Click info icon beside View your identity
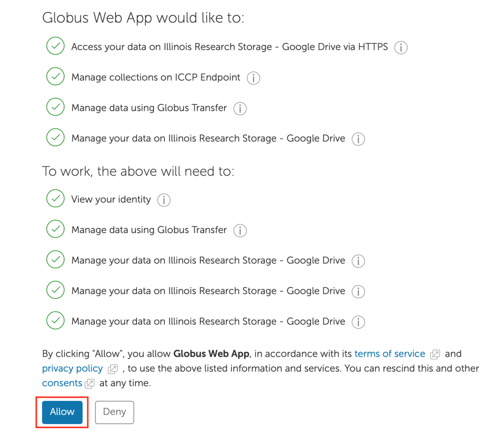The image size is (504, 432). (163, 200)
